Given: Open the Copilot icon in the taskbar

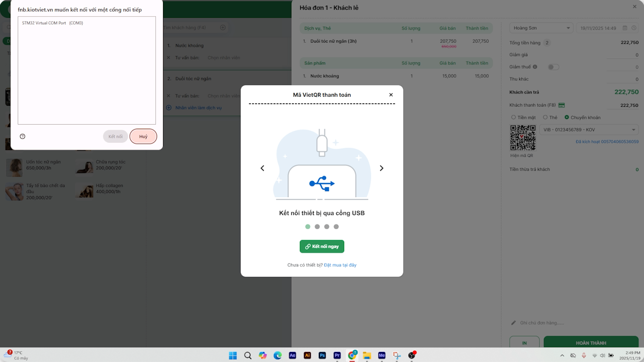Looking at the screenshot, I should point(263,355).
